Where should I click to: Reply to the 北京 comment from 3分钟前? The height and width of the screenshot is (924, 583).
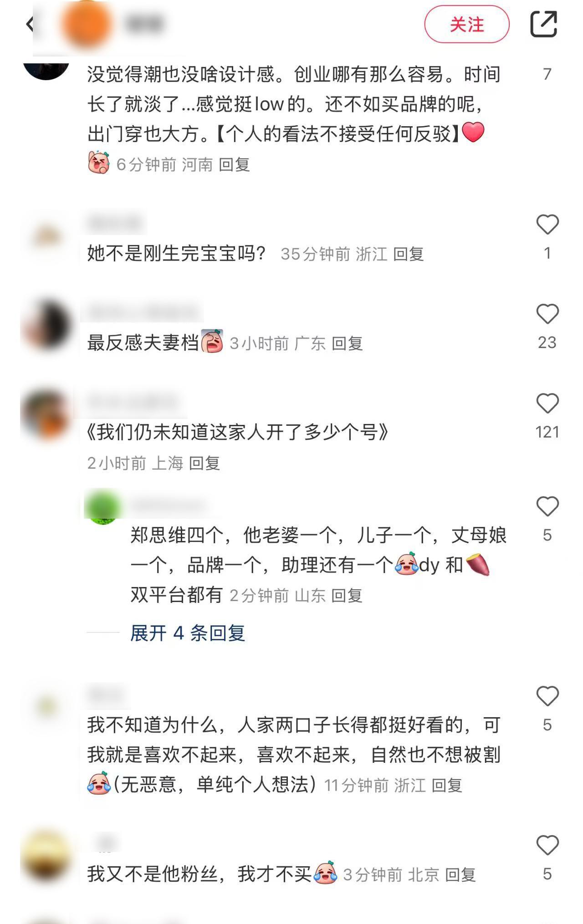tap(460, 875)
